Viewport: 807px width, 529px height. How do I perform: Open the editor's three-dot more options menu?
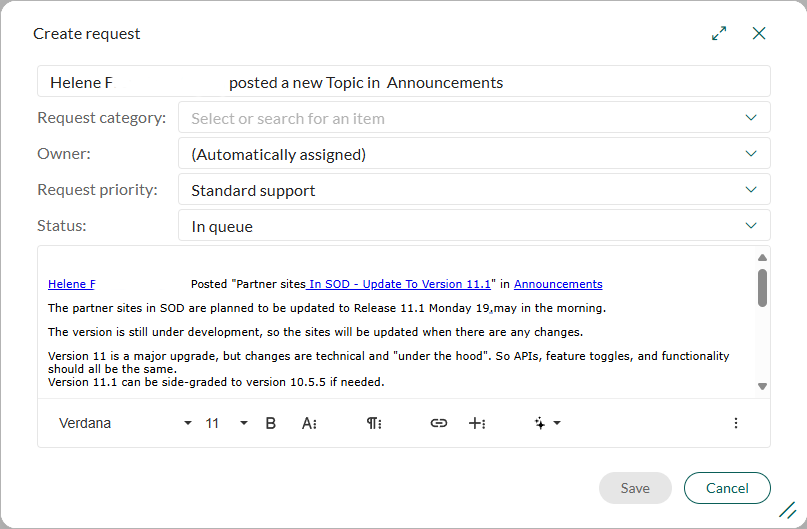click(x=736, y=423)
